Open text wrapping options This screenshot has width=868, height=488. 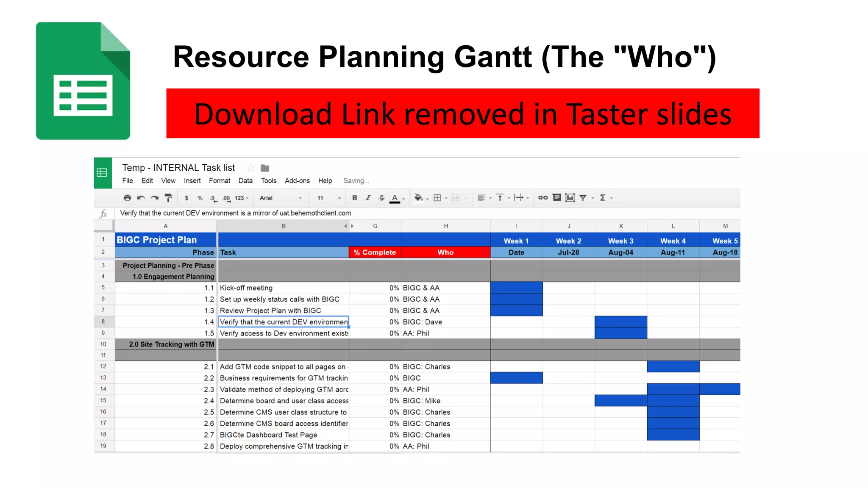click(521, 198)
